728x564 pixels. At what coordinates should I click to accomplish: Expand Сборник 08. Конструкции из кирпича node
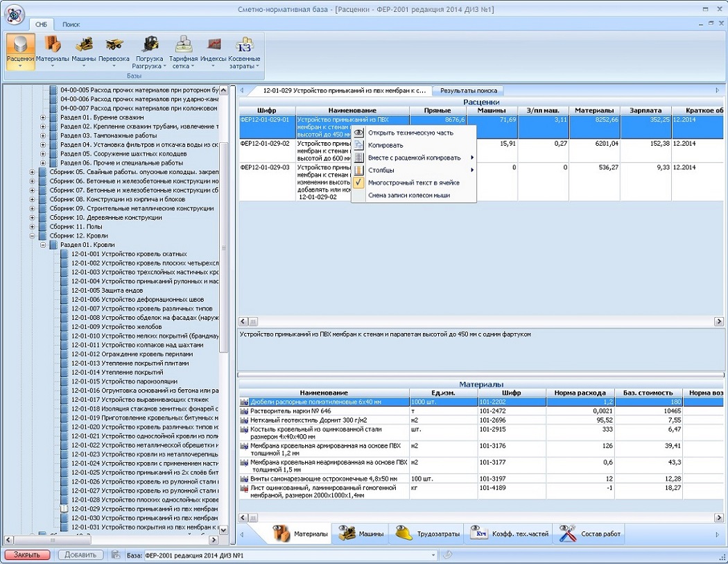[x=32, y=199]
